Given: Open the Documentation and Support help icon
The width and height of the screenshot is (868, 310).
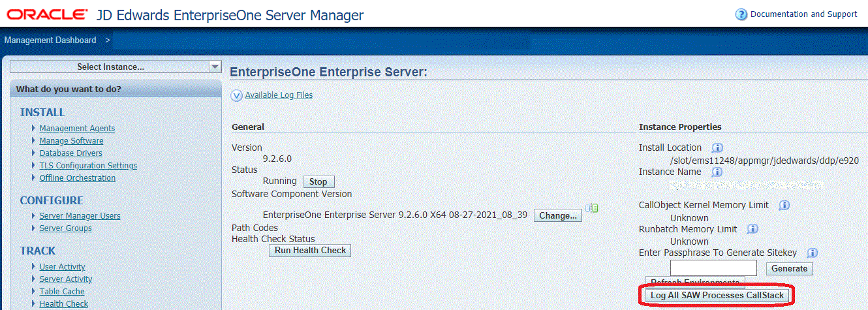Looking at the screenshot, I should (741, 14).
